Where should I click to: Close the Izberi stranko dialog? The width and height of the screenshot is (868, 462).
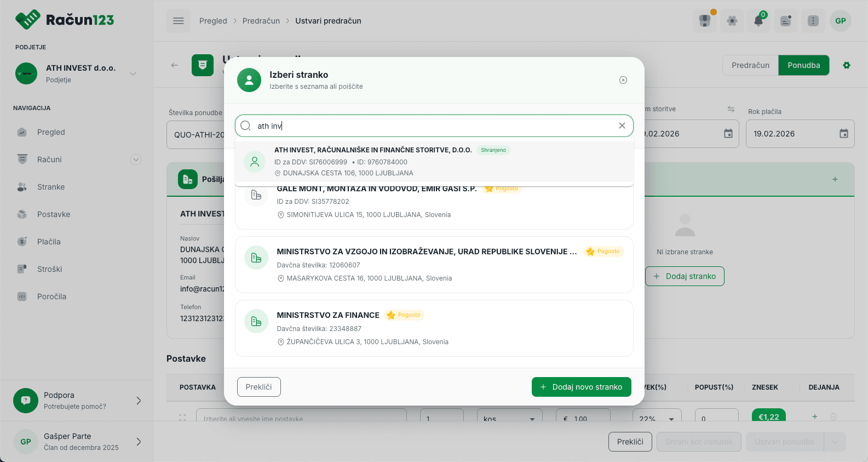[x=623, y=80]
